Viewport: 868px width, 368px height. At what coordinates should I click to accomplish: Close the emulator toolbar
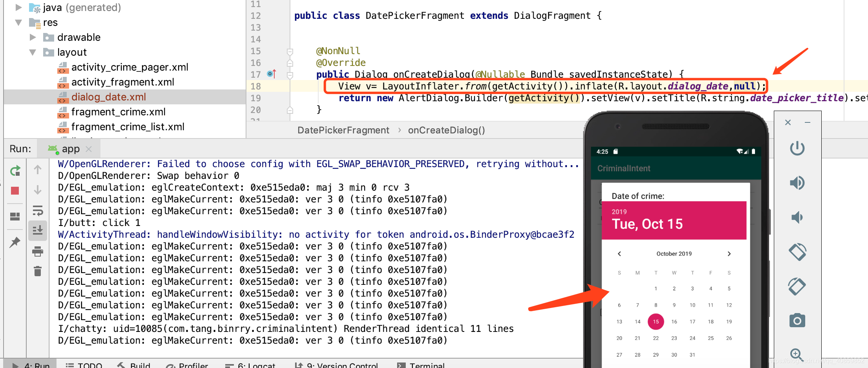[x=788, y=122]
